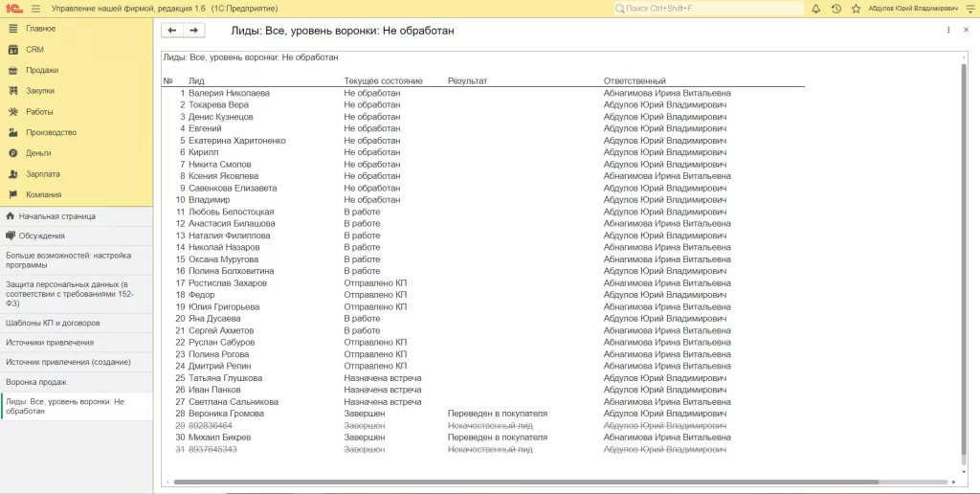Image resolution: width=980 pixels, height=494 pixels.
Task: Click the Производство factory icon
Action: coord(13,132)
